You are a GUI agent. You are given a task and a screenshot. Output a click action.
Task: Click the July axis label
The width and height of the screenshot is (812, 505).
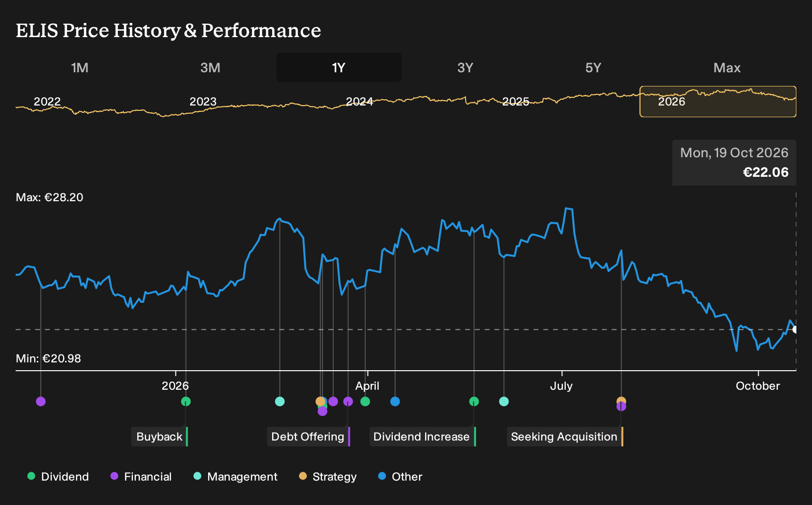(x=561, y=386)
